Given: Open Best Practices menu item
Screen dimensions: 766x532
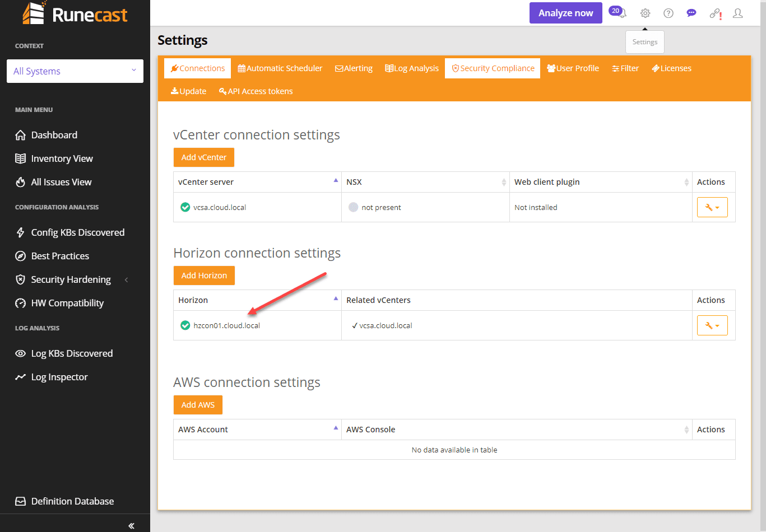Looking at the screenshot, I should click(60, 256).
